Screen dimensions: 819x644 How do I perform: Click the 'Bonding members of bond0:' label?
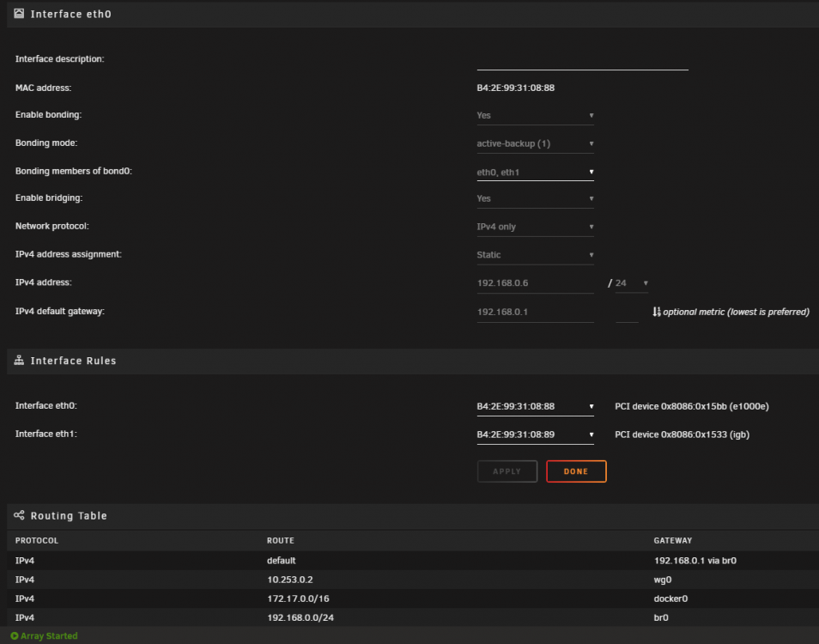[74, 171]
